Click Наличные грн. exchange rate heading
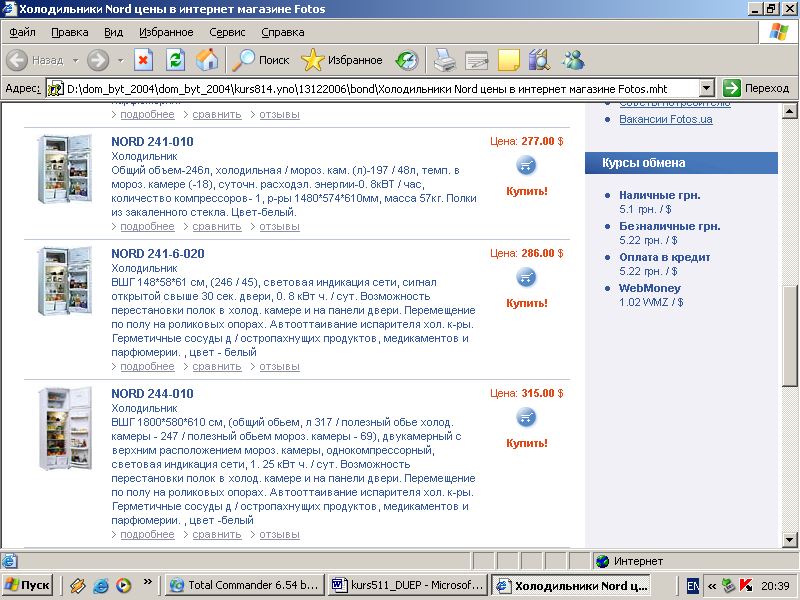 tap(660, 195)
